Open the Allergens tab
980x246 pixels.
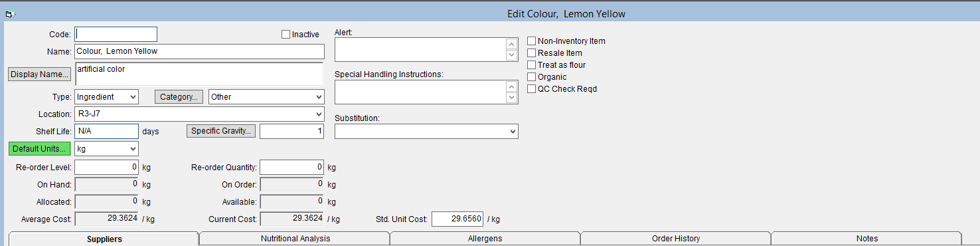click(485, 239)
